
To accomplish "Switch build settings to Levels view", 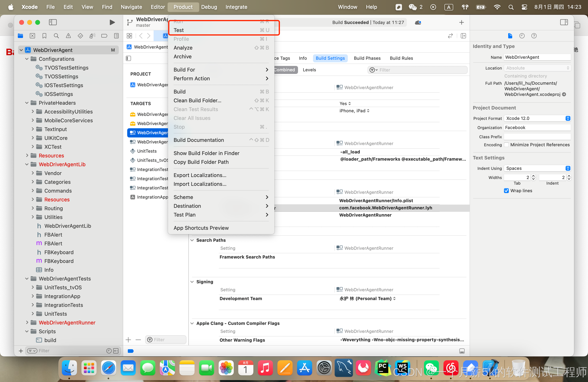I will [309, 70].
